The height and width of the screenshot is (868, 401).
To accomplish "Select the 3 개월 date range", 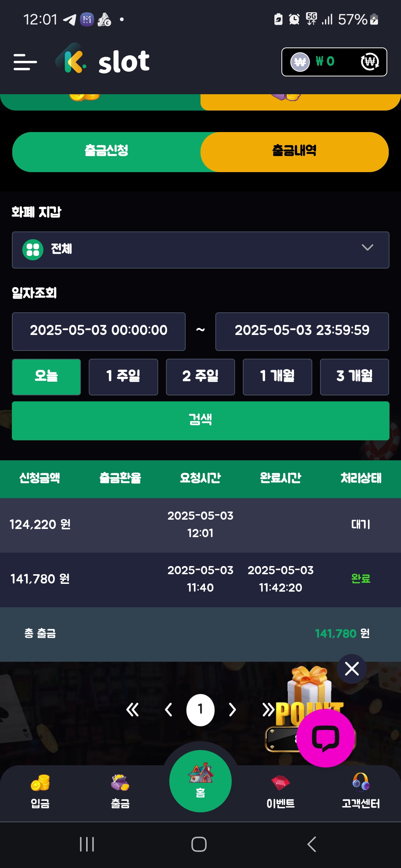I will [354, 377].
